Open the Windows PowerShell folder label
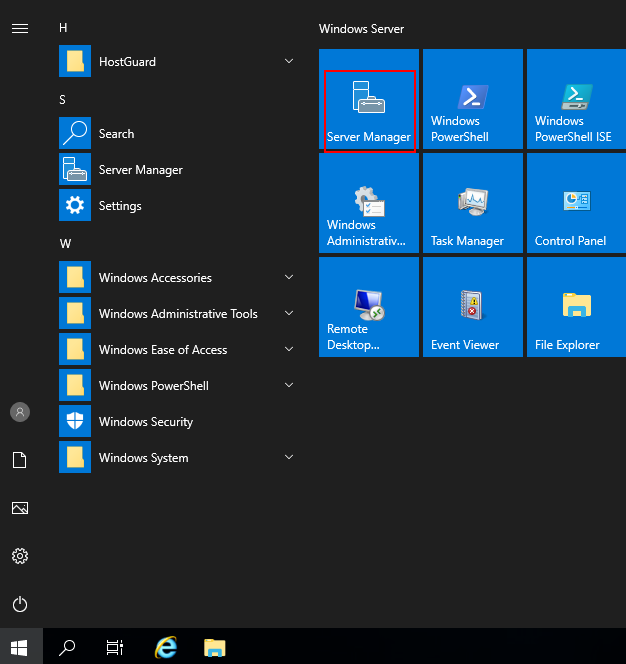 [x=154, y=386]
